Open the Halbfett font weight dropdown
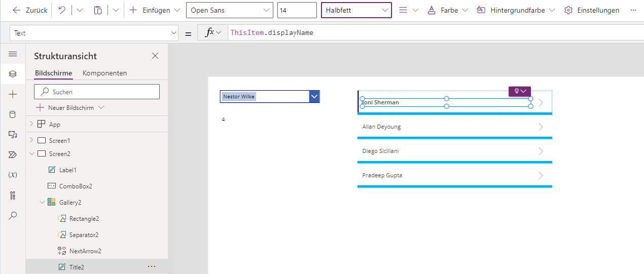The image size is (644, 274). pyautogui.click(x=356, y=10)
